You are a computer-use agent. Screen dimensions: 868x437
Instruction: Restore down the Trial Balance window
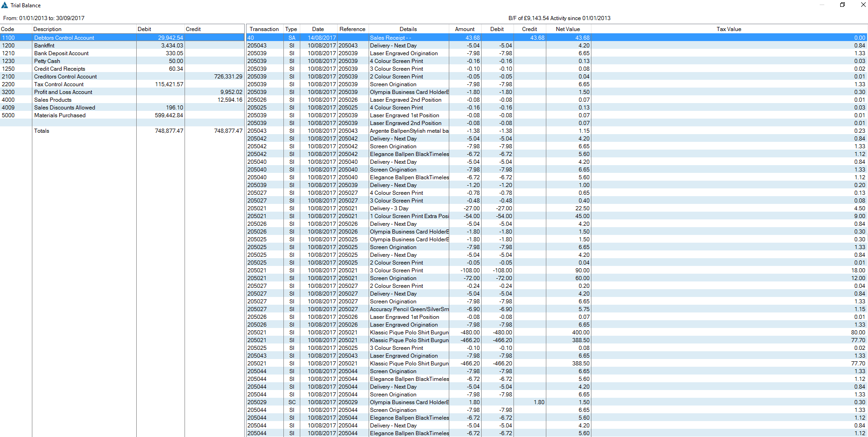coord(842,5)
